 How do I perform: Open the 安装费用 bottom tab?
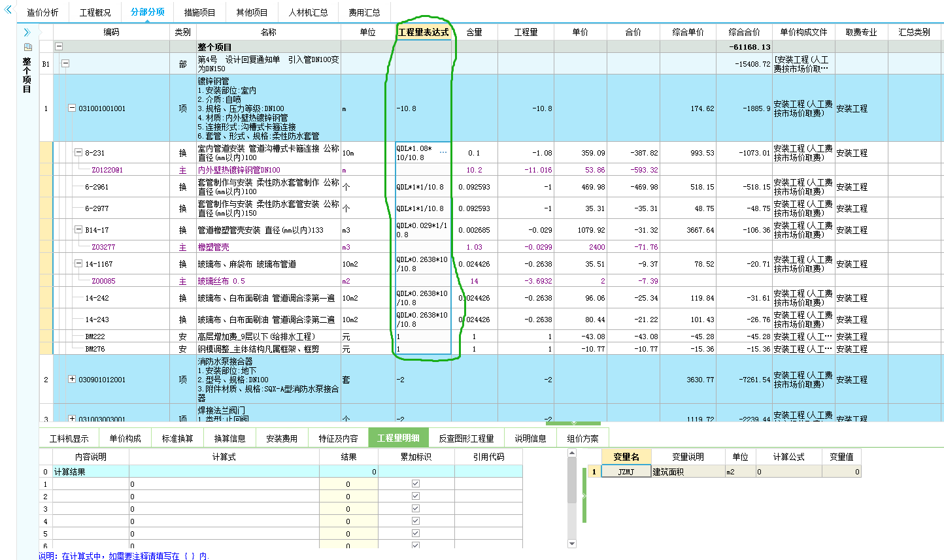click(x=282, y=438)
